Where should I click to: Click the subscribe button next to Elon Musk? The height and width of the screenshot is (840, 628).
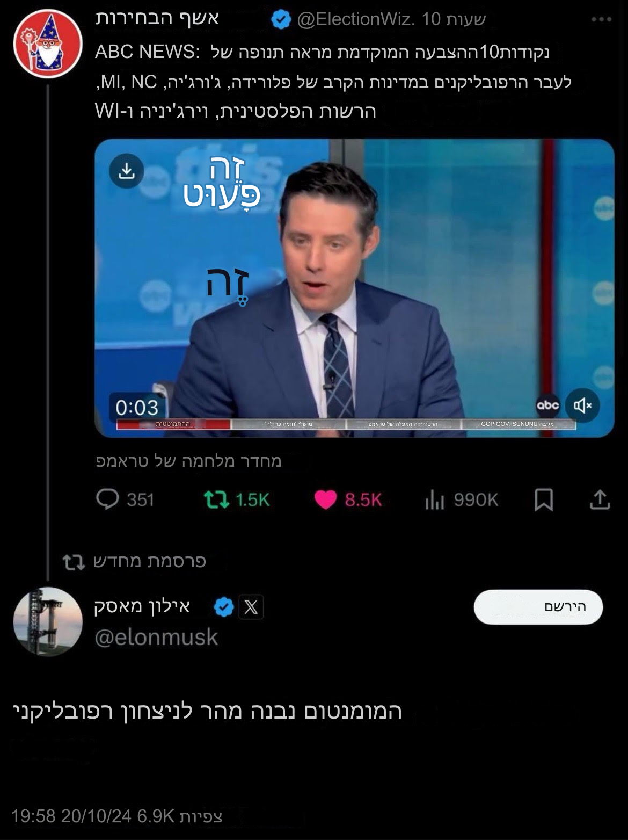538,607
